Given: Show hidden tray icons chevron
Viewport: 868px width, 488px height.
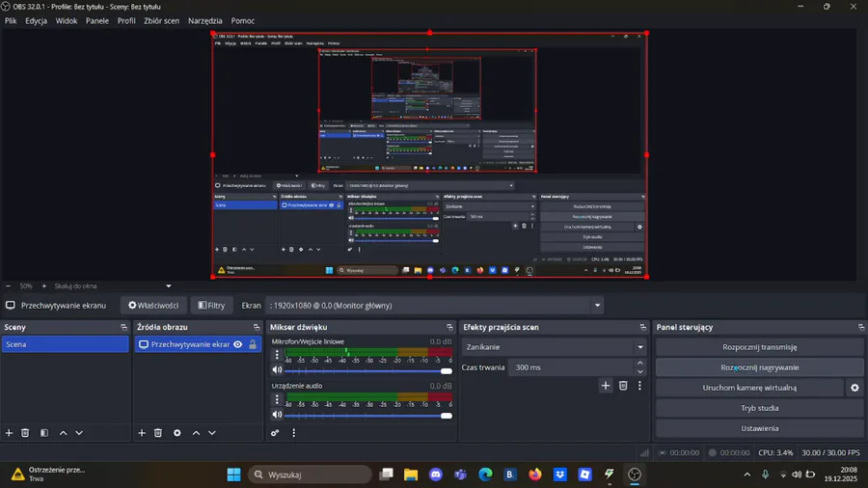Looking at the screenshot, I should (x=747, y=474).
